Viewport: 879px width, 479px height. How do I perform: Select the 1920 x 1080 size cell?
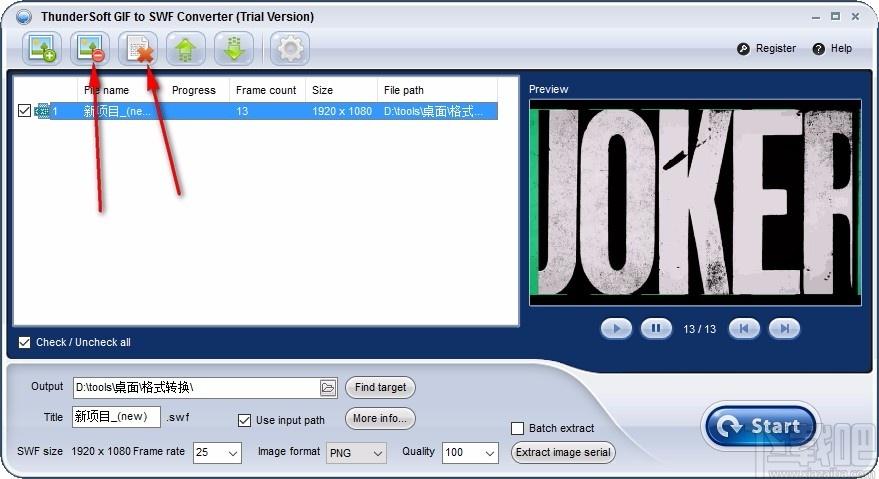342,111
